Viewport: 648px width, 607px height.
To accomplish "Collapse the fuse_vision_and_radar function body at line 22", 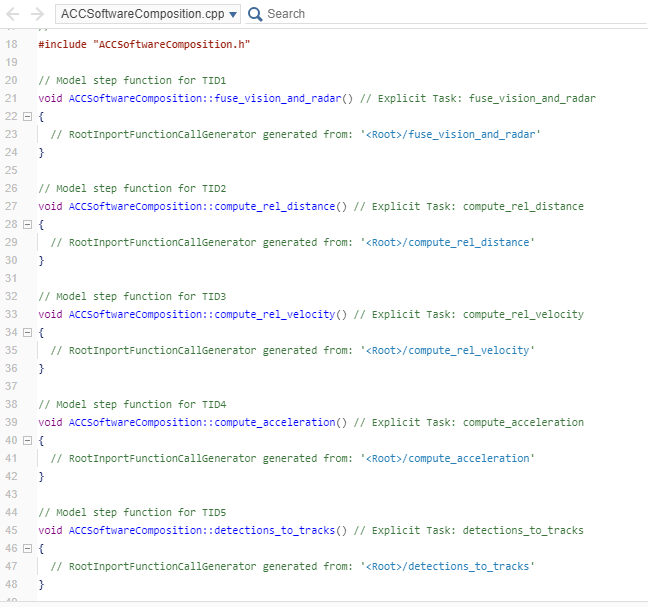I will [27, 117].
